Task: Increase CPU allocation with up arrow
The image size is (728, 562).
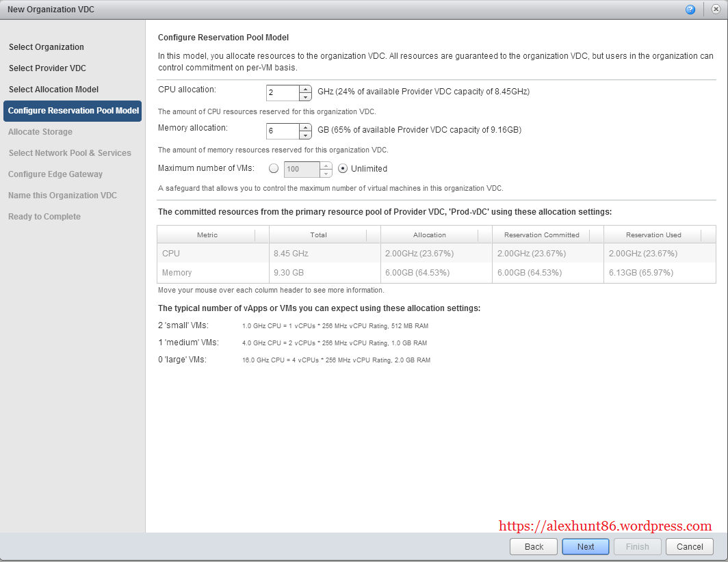Action: [305, 89]
